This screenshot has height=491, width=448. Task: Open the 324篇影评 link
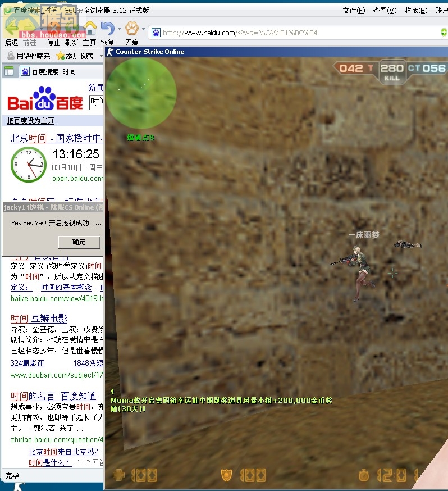[x=27, y=363]
